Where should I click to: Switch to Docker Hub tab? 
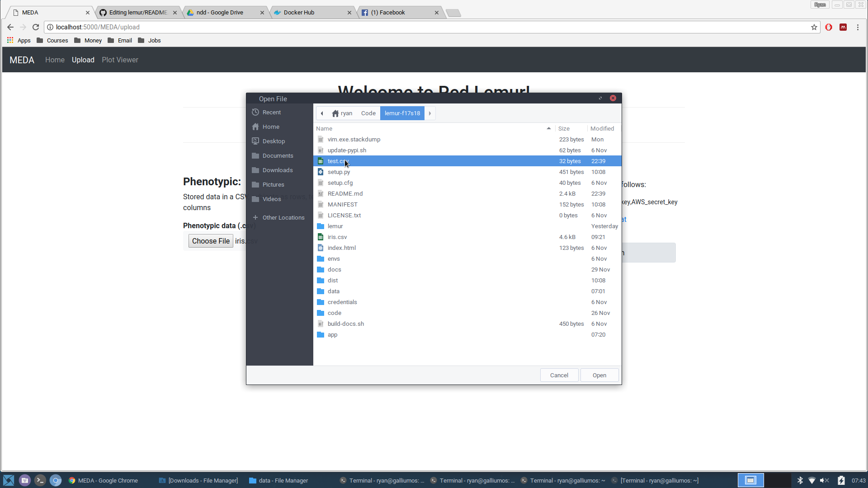point(299,13)
